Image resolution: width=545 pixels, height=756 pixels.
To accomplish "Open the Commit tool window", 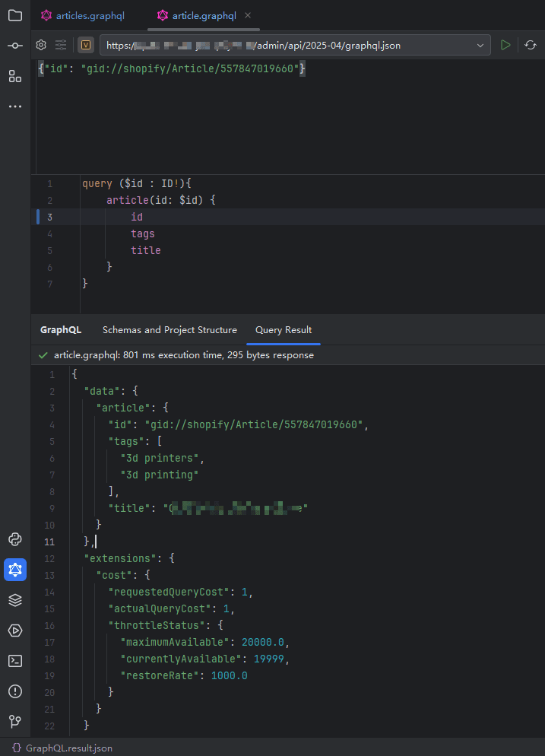I will pos(15,46).
